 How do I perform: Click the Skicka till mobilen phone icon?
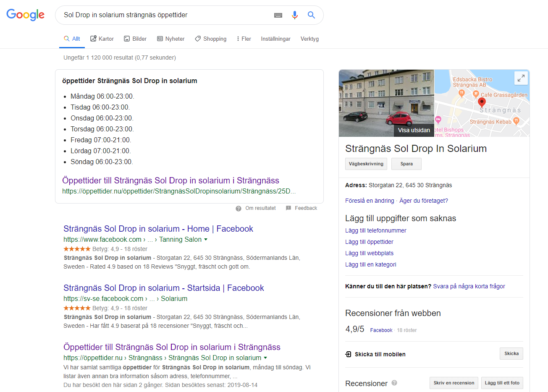(x=348, y=354)
